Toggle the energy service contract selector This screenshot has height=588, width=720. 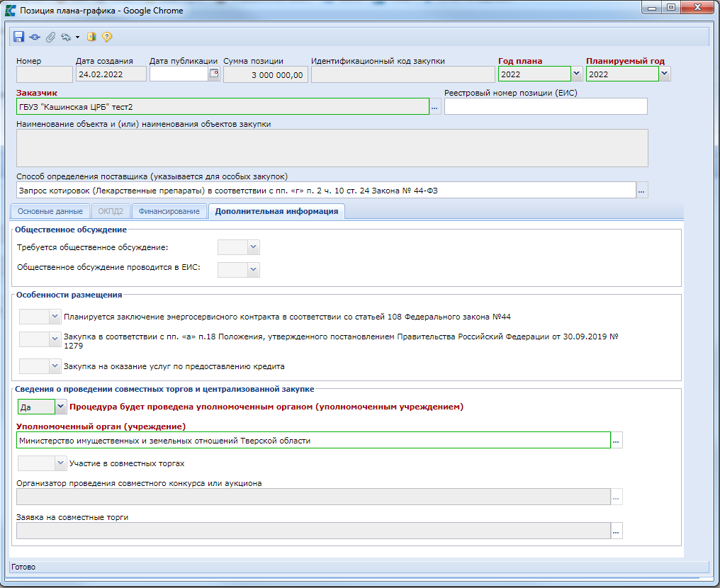(55, 317)
